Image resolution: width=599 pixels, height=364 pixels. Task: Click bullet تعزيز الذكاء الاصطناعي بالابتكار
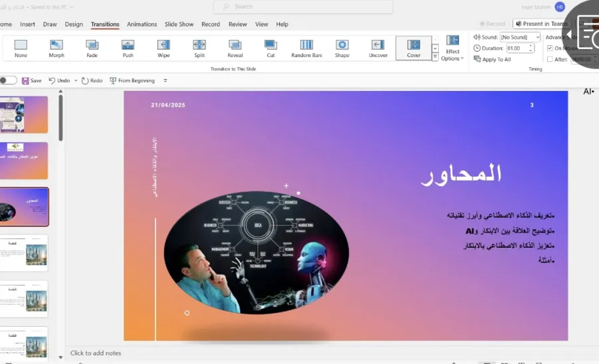[509, 245]
